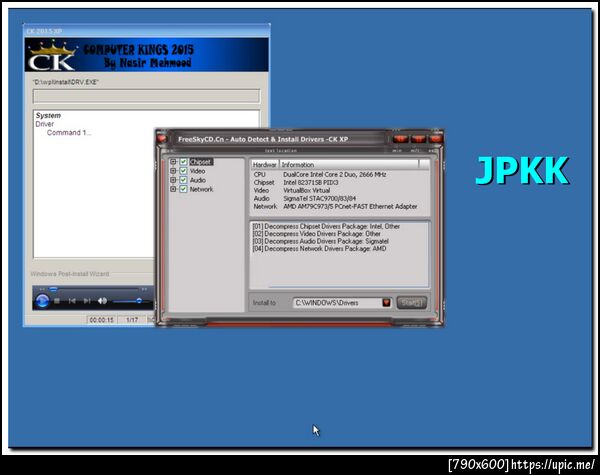The image size is (600, 475).
Task: Select the Network AMD PCnet-FAST Ethernet Adapter row
Action: tap(340, 207)
